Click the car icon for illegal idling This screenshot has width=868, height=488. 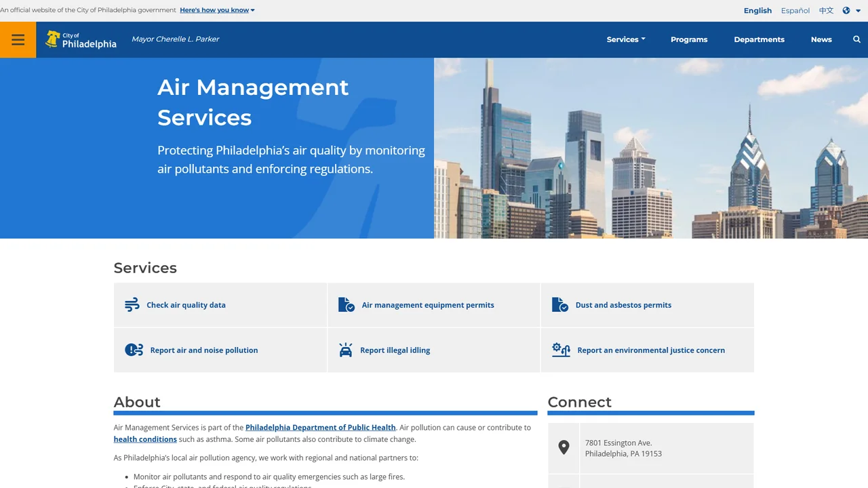346,350
